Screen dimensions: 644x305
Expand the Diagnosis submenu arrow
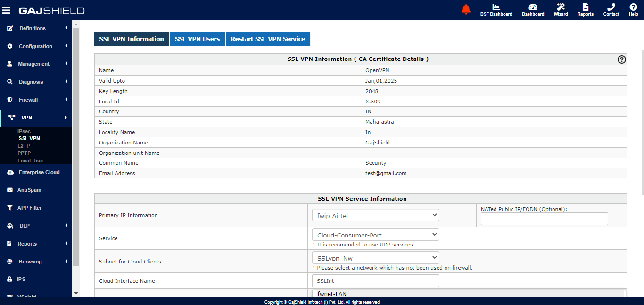pyautogui.click(x=66, y=82)
